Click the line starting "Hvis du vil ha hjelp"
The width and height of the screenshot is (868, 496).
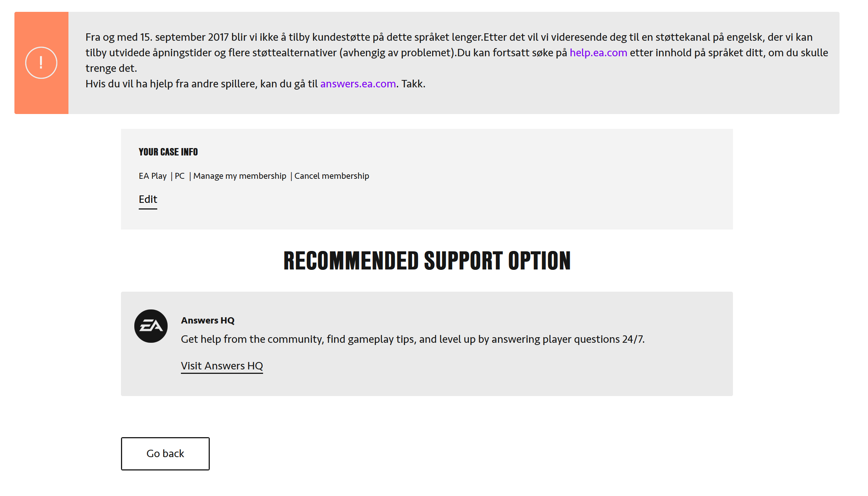click(255, 84)
